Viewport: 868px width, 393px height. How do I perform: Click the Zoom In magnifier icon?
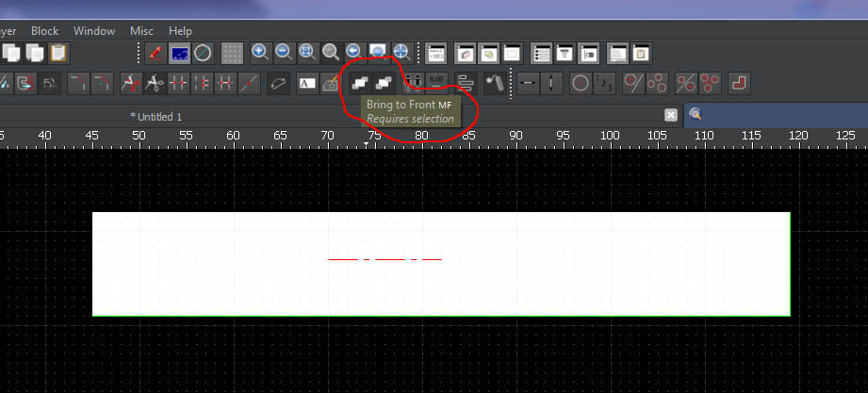(260, 52)
